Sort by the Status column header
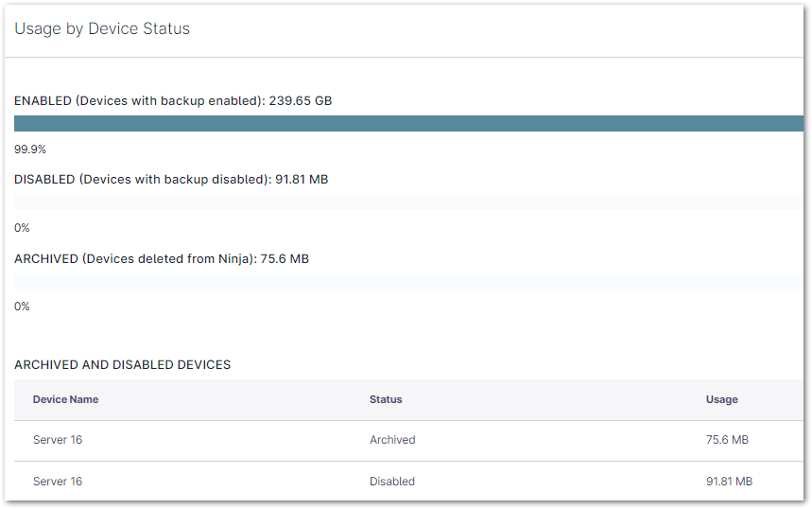 (x=386, y=399)
